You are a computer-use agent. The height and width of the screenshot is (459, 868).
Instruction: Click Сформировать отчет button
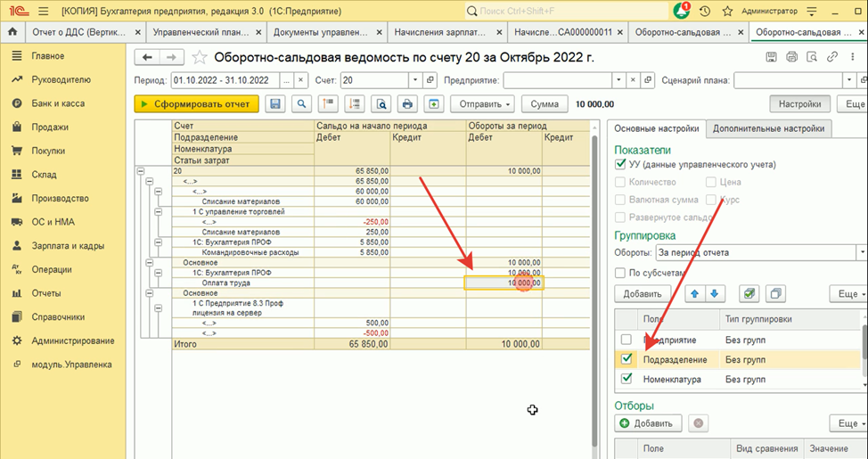tap(197, 104)
